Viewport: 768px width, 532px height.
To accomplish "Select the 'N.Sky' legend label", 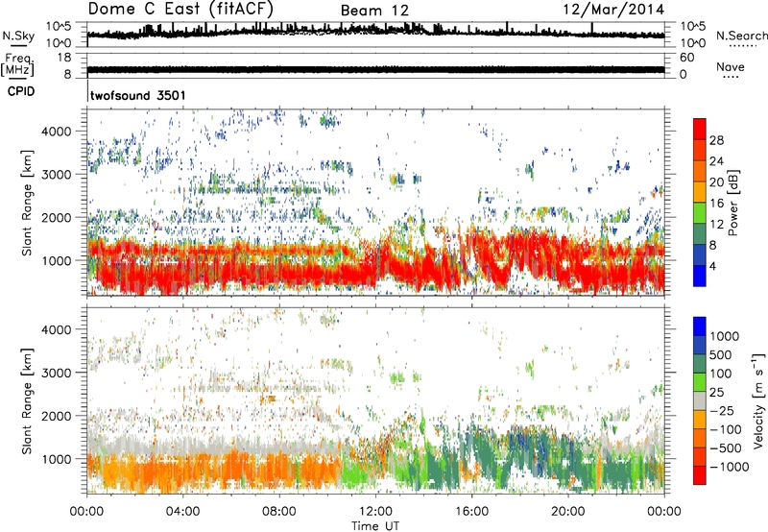I will (18, 36).
